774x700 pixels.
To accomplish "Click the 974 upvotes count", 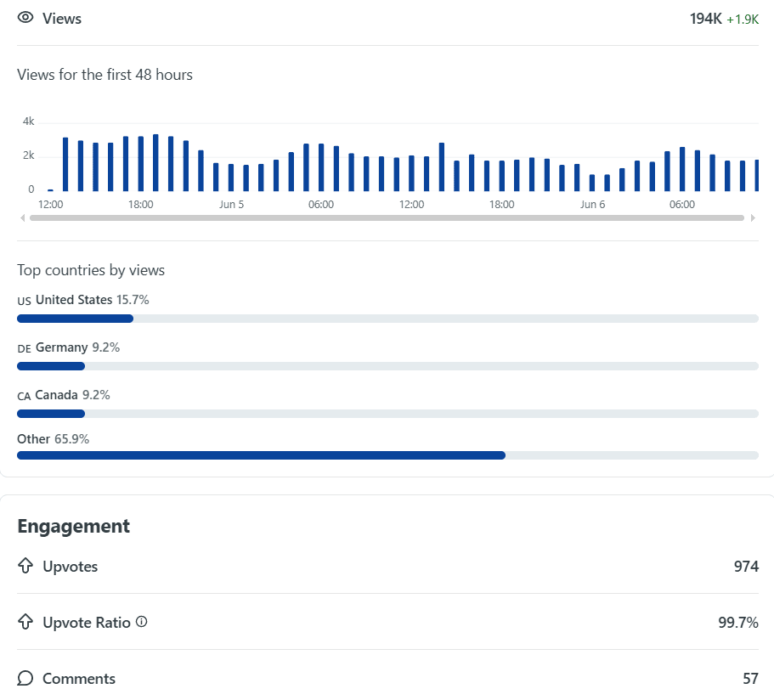I will tap(746, 567).
